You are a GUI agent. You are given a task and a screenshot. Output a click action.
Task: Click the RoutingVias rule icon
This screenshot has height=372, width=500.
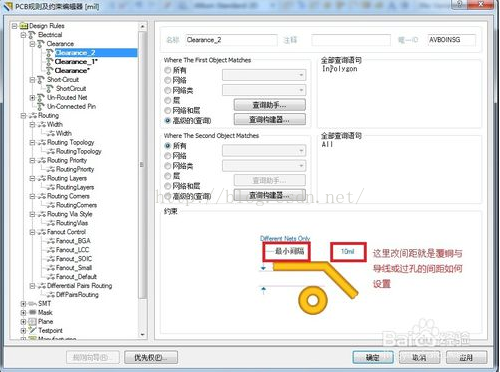click(x=51, y=223)
